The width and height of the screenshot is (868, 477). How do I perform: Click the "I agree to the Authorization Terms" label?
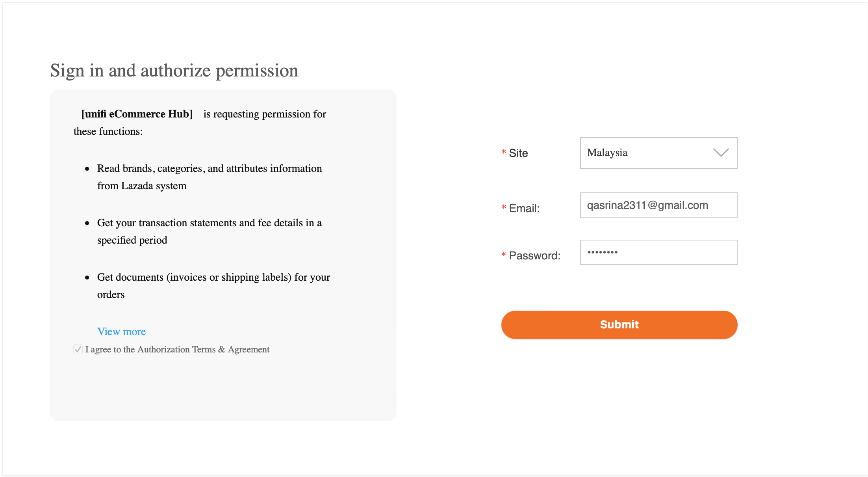tap(177, 349)
